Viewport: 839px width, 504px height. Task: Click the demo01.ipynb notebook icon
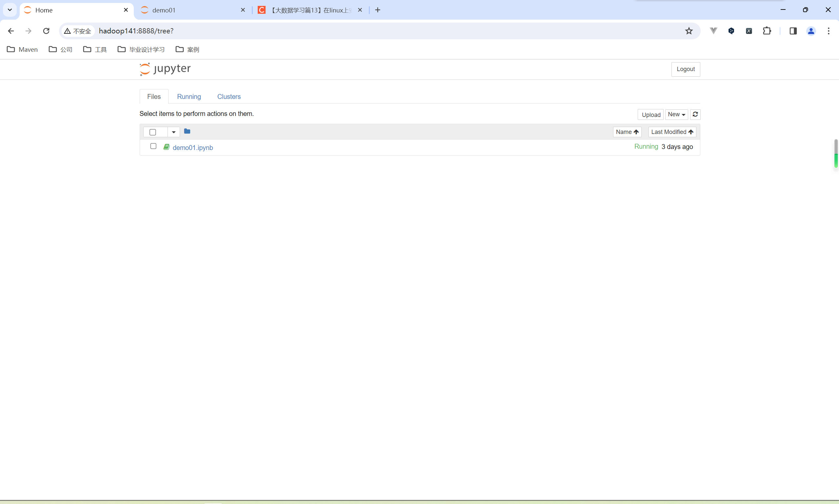point(167,147)
